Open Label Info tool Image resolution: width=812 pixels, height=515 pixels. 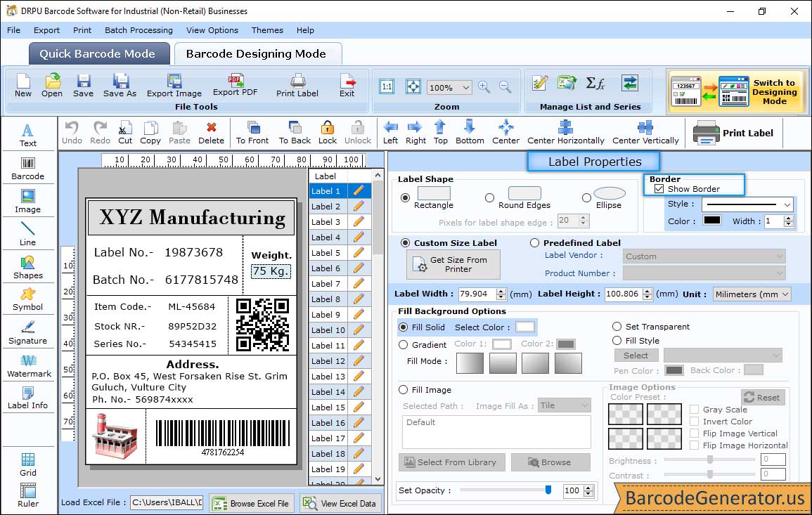tap(28, 398)
